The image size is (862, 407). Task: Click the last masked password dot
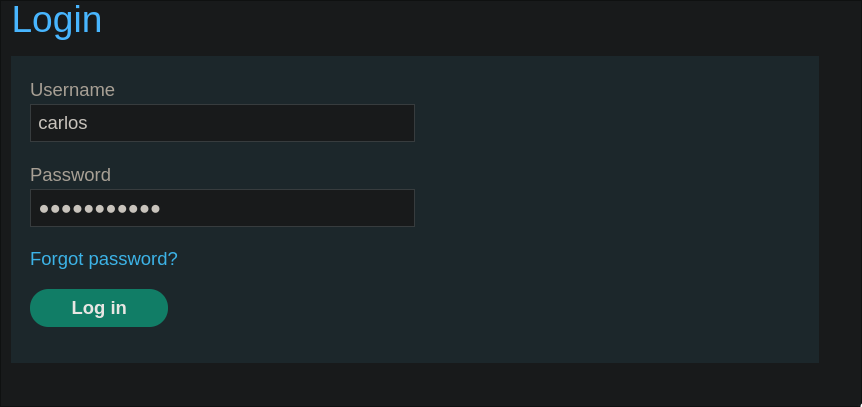pyautogui.click(x=155, y=209)
